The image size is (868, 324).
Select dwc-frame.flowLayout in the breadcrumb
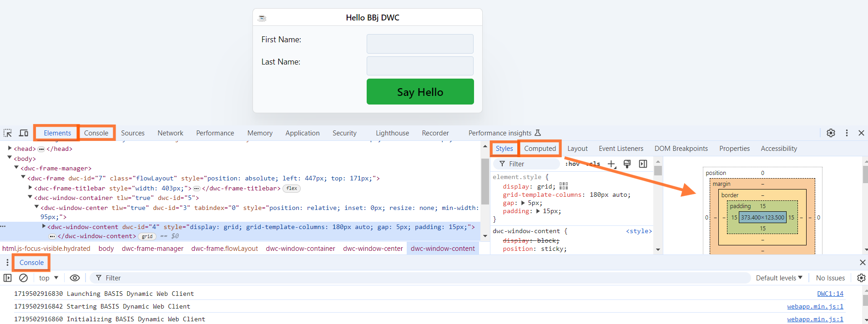tap(225, 249)
